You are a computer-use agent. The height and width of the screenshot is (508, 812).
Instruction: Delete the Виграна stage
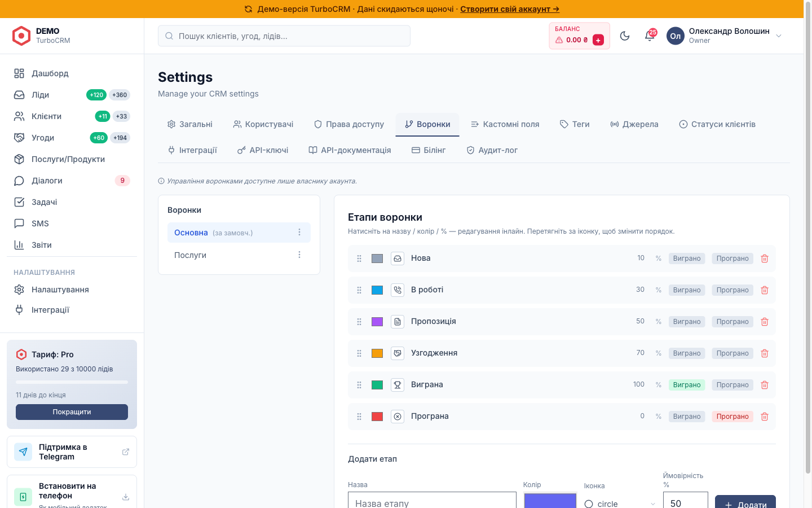tap(765, 385)
